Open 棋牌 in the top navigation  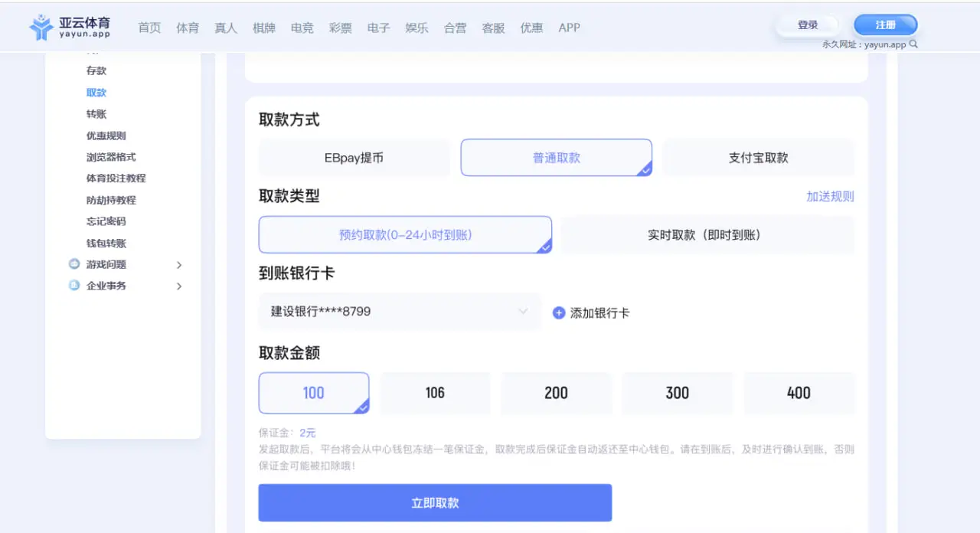(264, 28)
